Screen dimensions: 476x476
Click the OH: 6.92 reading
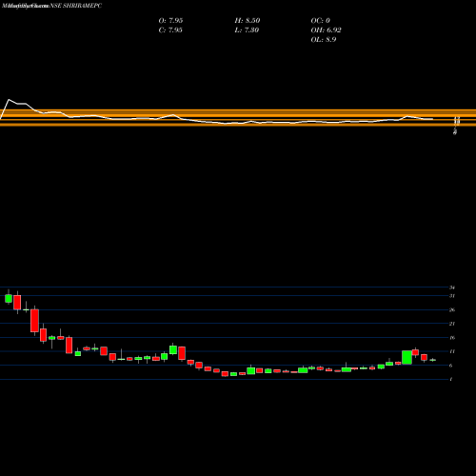327,30
